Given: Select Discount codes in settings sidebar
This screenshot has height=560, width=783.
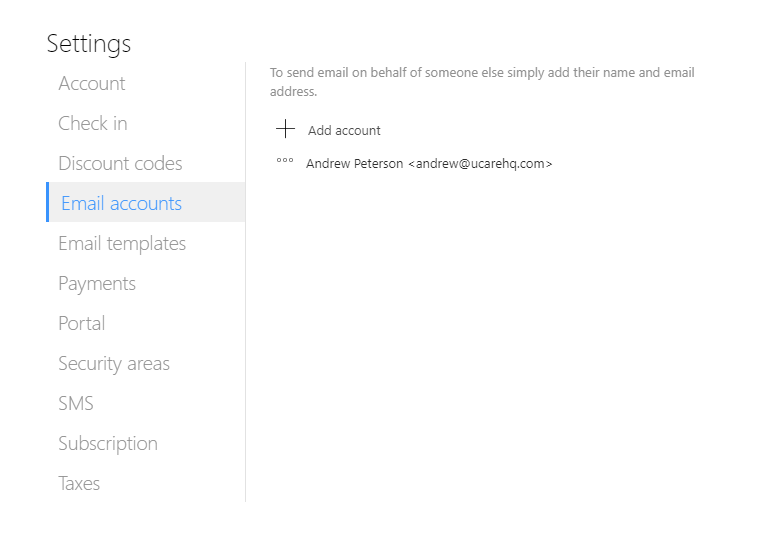Looking at the screenshot, I should (120, 163).
